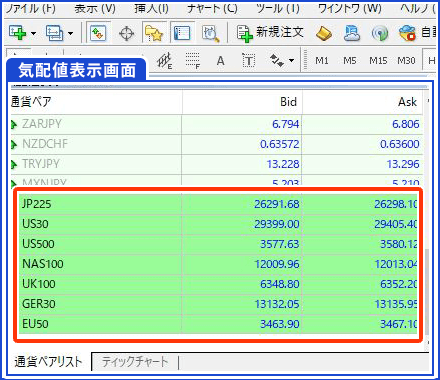Click the signals radio-wave icon
440x380 pixels.
[380, 33]
